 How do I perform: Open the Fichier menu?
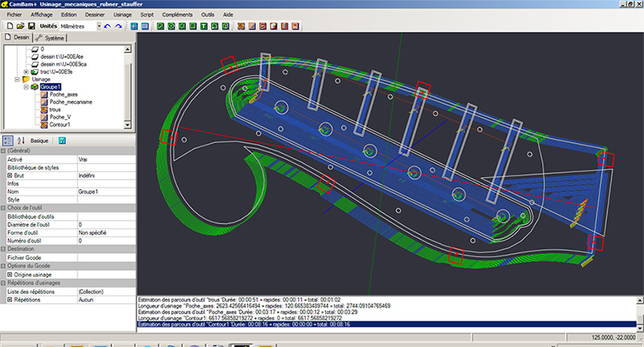pos(14,14)
